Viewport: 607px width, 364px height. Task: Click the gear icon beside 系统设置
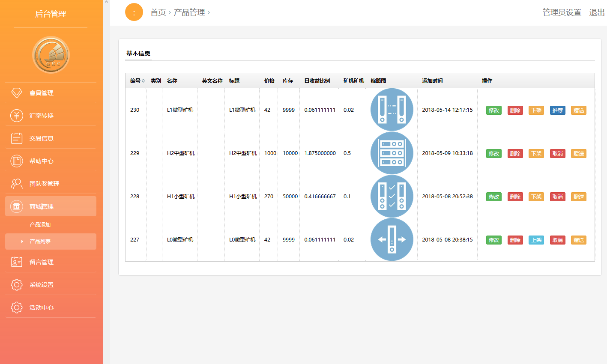(x=16, y=285)
